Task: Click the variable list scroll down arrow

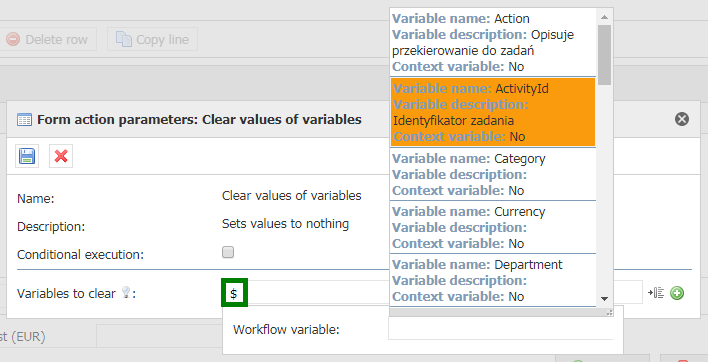Action: pyautogui.click(x=605, y=299)
